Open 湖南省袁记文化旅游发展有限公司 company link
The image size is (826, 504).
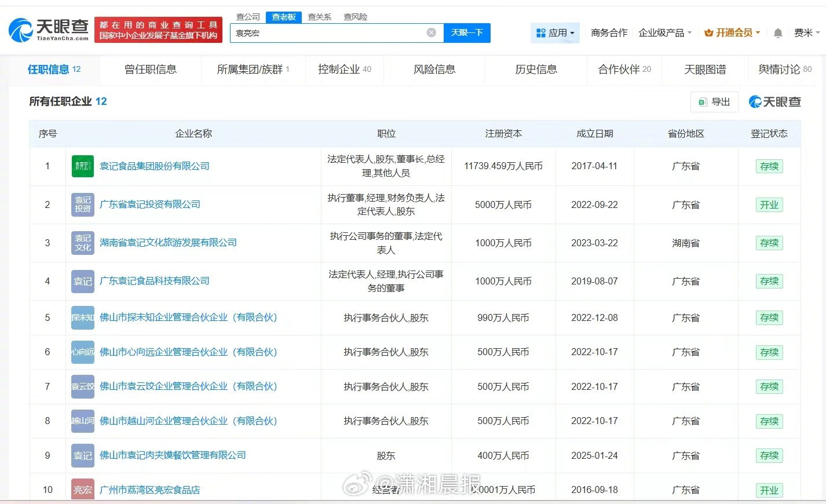[168, 243]
